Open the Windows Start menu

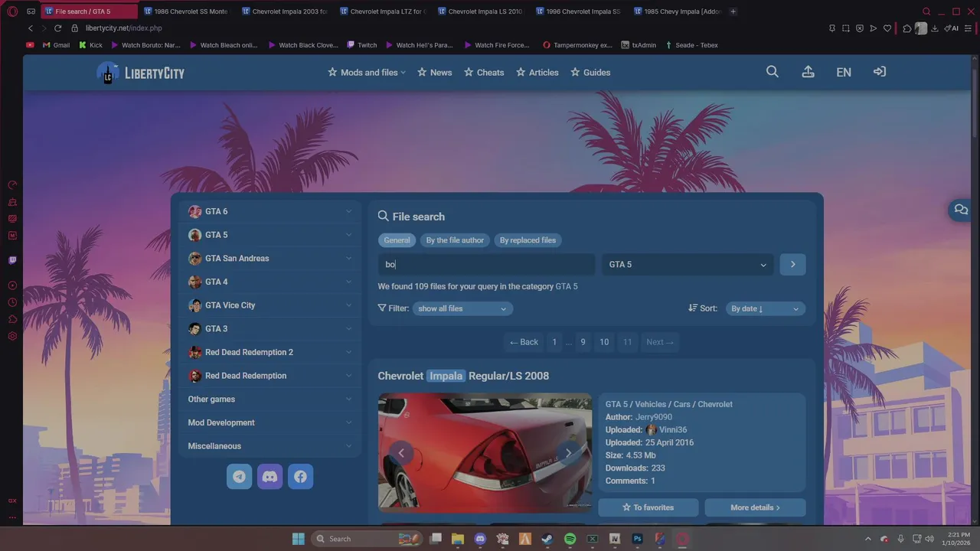click(x=299, y=539)
